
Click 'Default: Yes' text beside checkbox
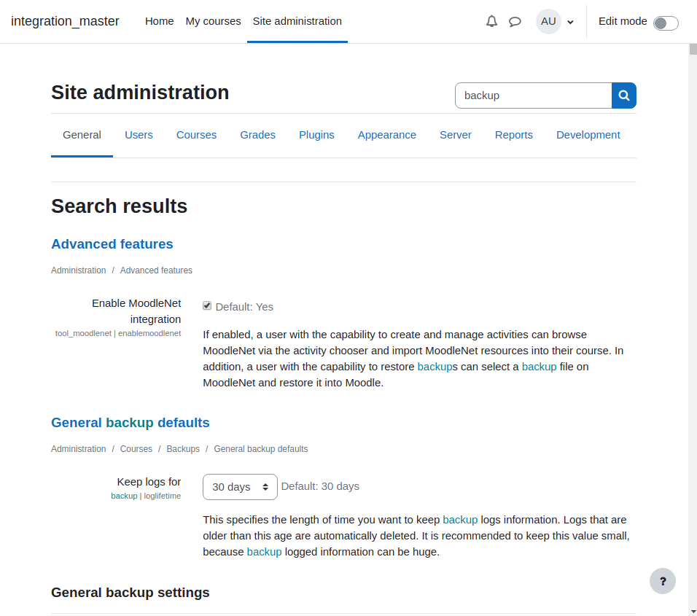coord(244,307)
